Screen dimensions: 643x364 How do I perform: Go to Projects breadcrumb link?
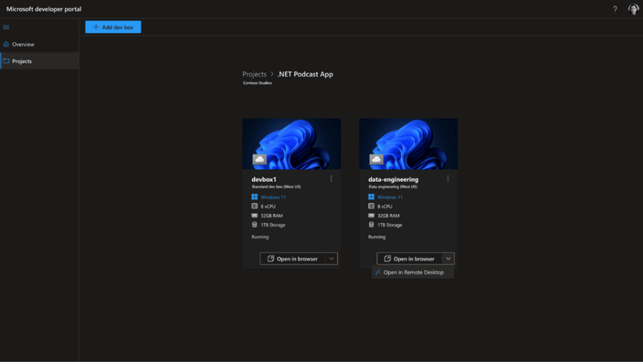pos(254,74)
